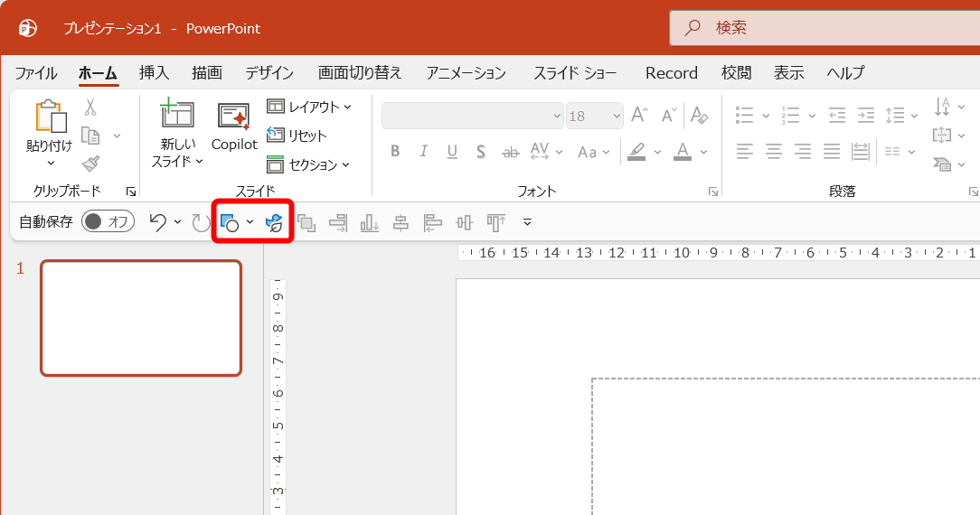Expand the Shapes dropdown arrow in Quick Access Toolbar
Image resolution: width=980 pixels, height=515 pixels.
[x=250, y=222]
